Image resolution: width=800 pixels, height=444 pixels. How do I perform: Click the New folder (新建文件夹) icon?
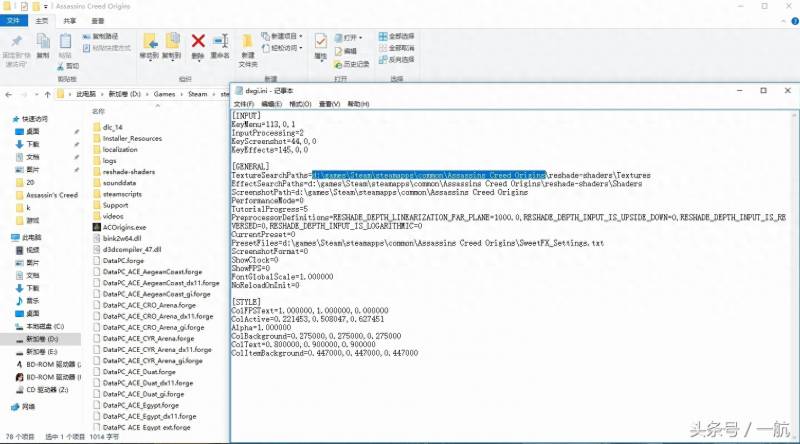pyautogui.click(x=247, y=42)
